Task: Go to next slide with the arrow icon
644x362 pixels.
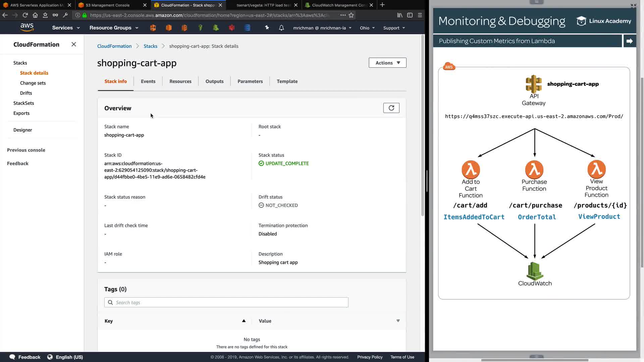Action: tap(629, 41)
